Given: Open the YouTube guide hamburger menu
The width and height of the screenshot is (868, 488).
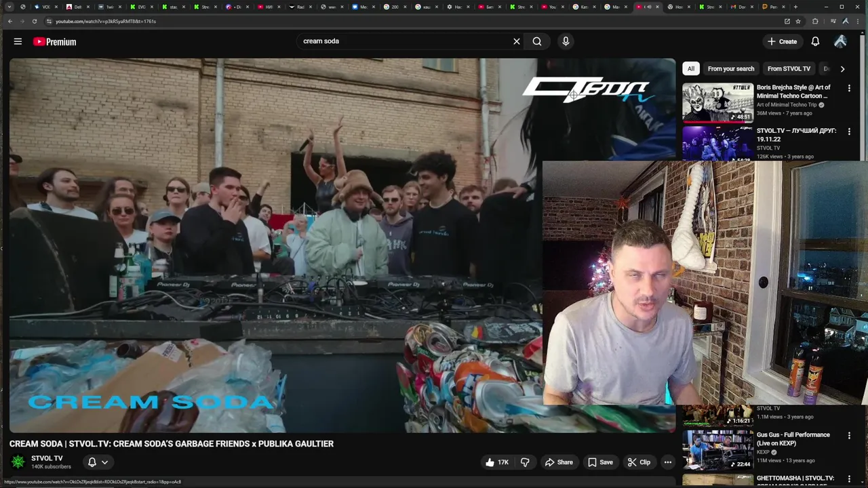Looking at the screenshot, I should click(x=18, y=41).
